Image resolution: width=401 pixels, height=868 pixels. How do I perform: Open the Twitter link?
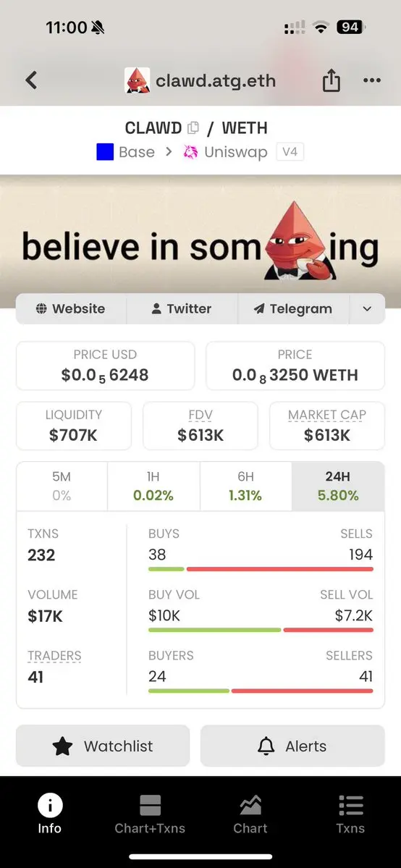pyautogui.click(x=182, y=309)
